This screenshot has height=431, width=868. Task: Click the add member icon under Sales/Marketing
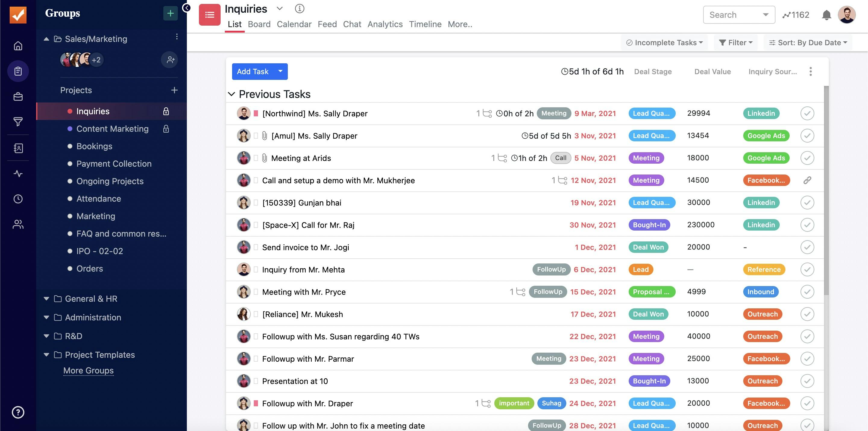click(x=170, y=60)
